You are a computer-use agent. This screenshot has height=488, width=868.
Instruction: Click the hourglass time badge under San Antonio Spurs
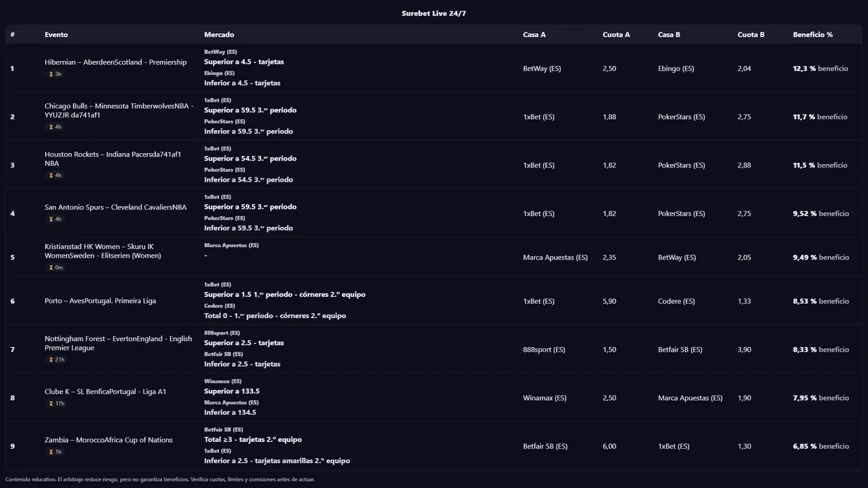pyautogui.click(x=55, y=219)
